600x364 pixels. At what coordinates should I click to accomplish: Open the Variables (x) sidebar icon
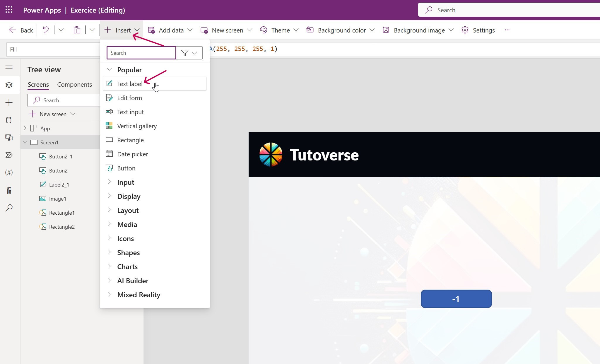9,172
